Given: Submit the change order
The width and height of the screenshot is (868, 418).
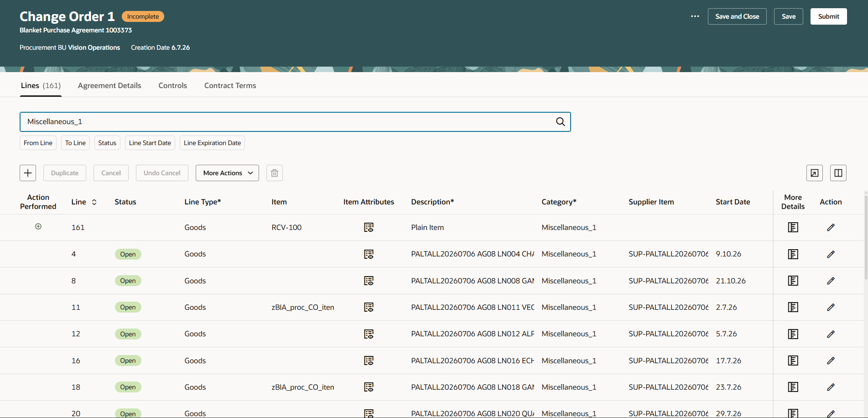Looking at the screenshot, I should pos(829,16).
